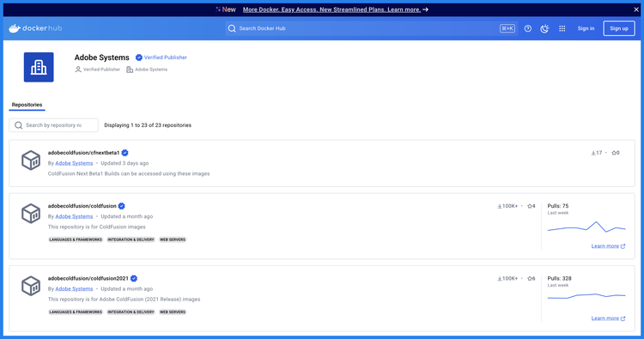Click the cfnextbeta1 repository cube icon

[x=31, y=160]
